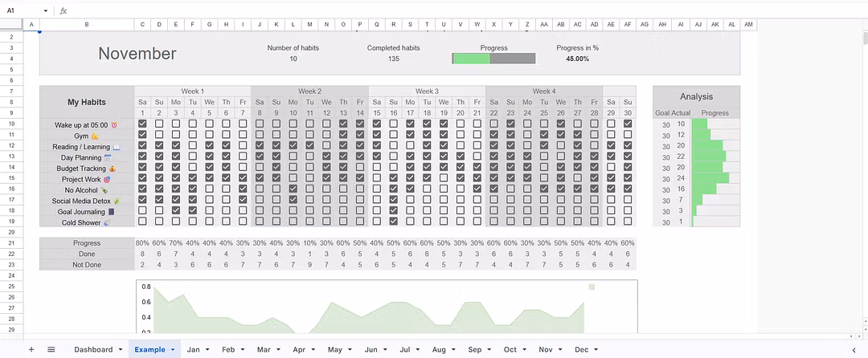
Task: Select the My Habits header cell
Action: point(85,102)
